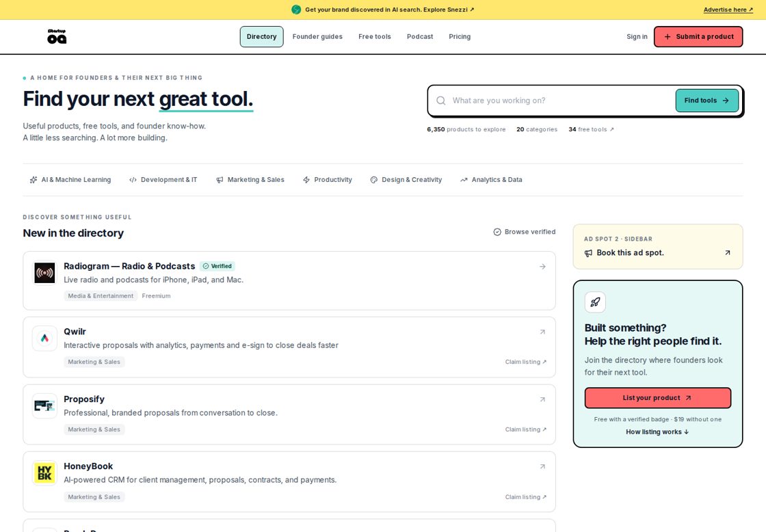Go to the Podcast page
The width and height of the screenshot is (766, 532).
pyautogui.click(x=420, y=37)
